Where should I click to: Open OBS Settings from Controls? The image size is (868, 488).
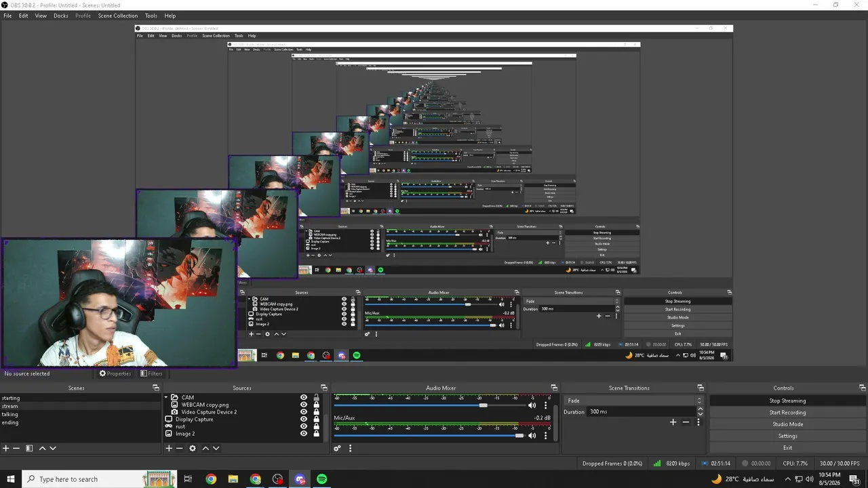coord(787,436)
